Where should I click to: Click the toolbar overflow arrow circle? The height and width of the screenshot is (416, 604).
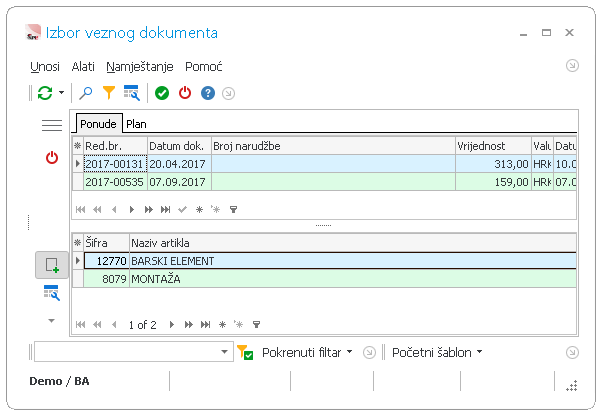228,93
